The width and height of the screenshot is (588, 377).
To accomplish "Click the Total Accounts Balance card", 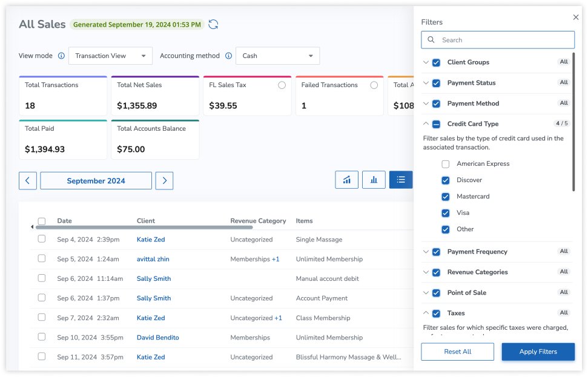I will click(x=155, y=139).
